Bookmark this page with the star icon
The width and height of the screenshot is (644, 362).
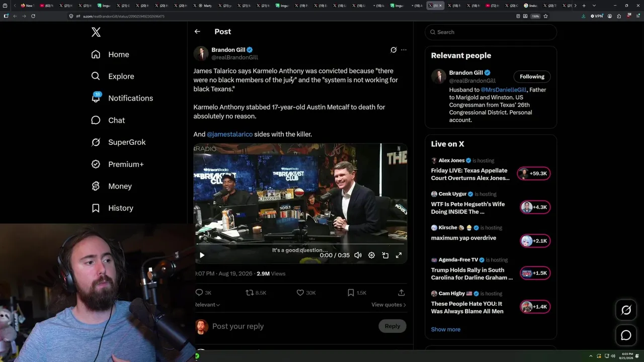coord(545,16)
